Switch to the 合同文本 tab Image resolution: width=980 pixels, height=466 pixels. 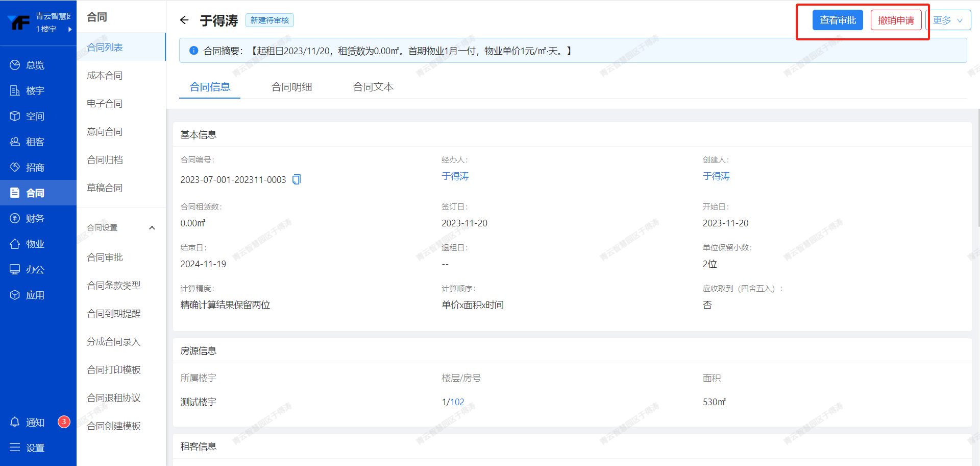[x=373, y=87]
